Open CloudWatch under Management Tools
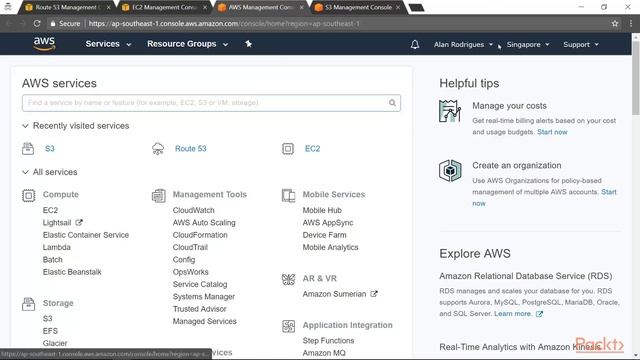 tap(193, 210)
